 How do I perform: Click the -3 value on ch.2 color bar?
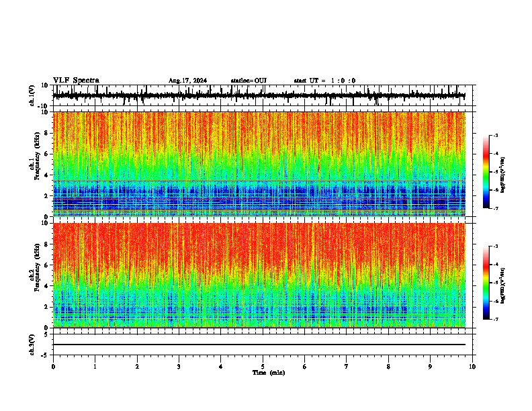tap(495, 246)
